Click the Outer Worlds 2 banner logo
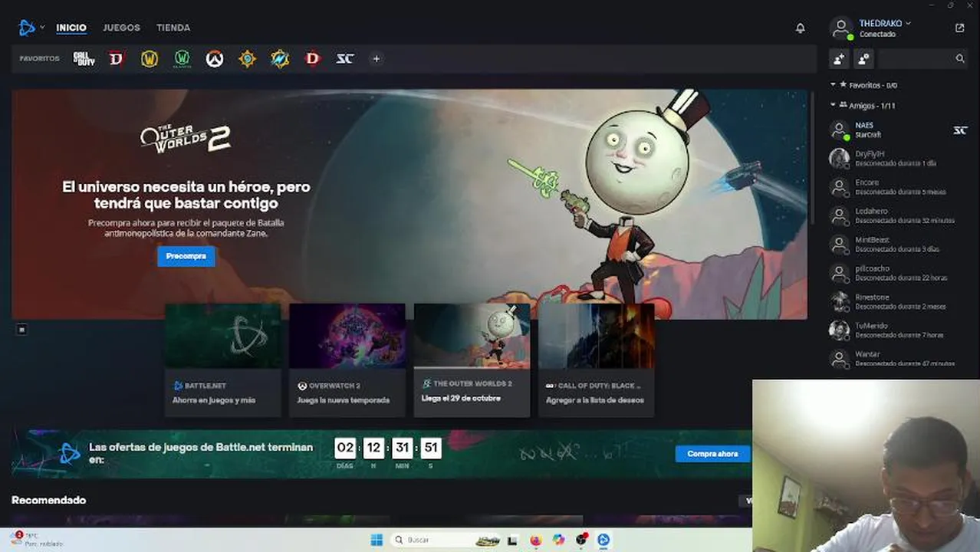Screen dimensions: 980x552 185,137
